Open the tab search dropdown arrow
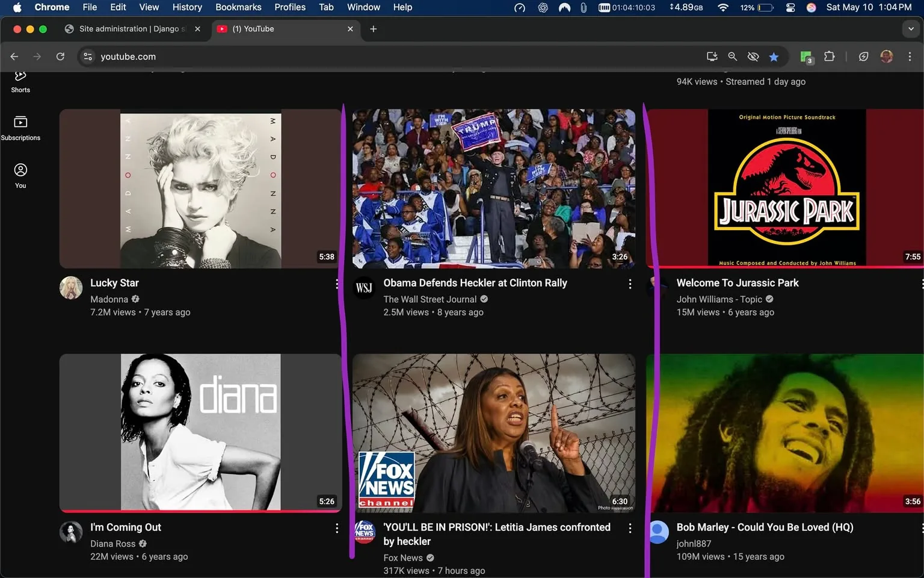 pyautogui.click(x=910, y=29)
